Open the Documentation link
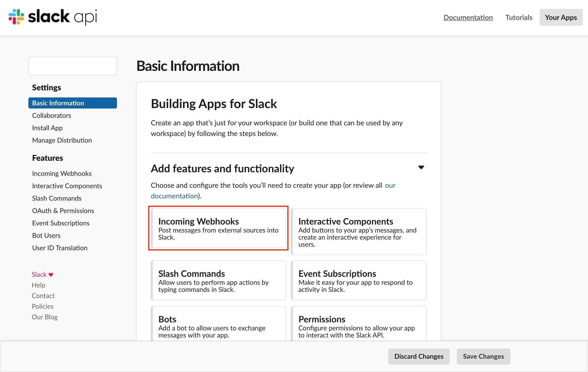The width and height of the screenshot is (588, 372). tap(468, 17)
